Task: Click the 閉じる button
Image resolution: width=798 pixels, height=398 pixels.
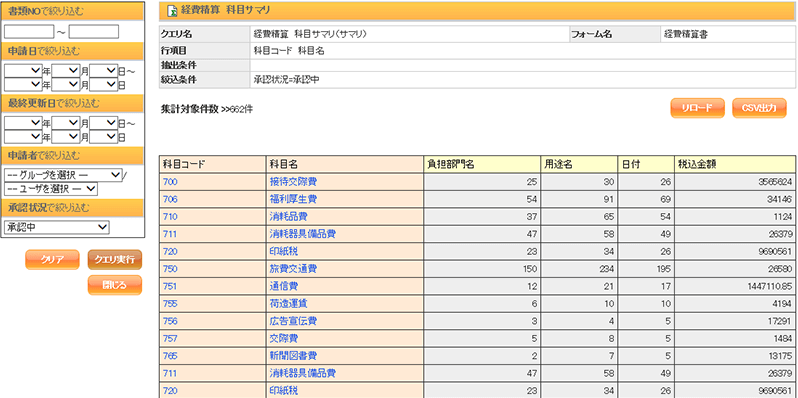Action: click(115, 285)
